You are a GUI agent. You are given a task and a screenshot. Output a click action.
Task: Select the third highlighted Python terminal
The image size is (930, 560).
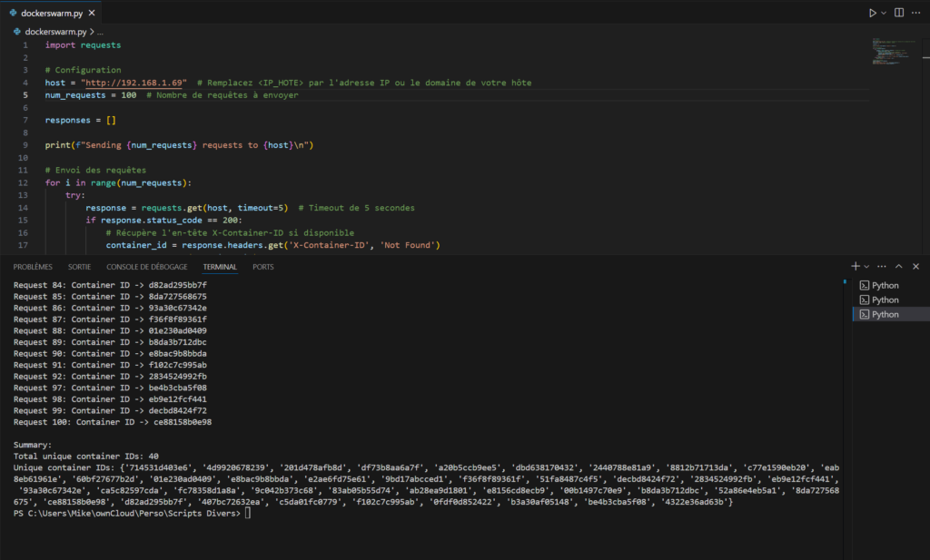[891, 315]
